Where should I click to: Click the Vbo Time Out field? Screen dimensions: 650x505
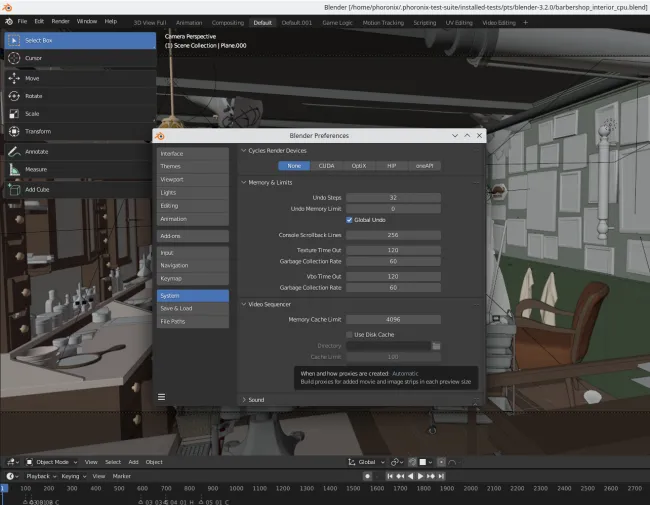click(393, 277)
